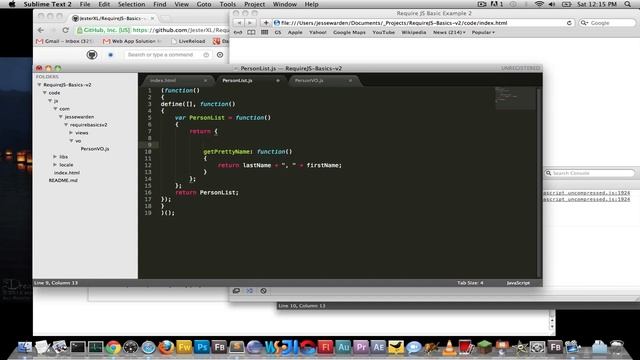Click the volume icon in the menu bar
Viewport: 640px width, 360px height.
[552, 4]
